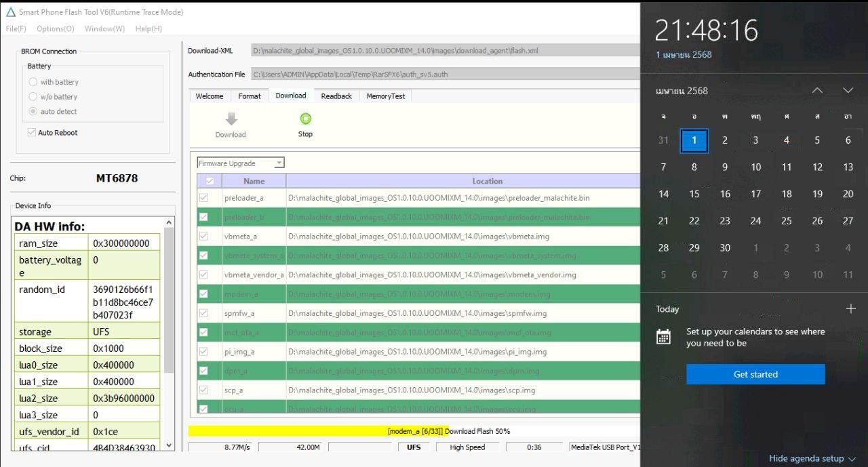Click the Get started button

[755, 374]
